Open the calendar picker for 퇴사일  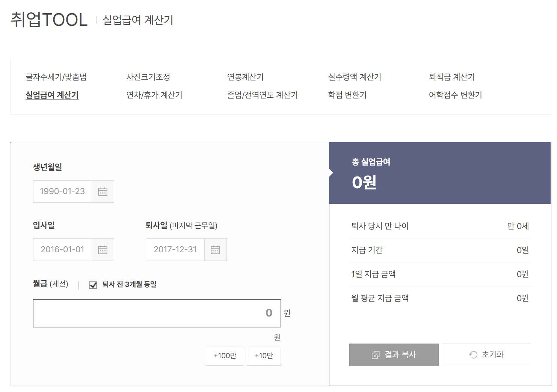215,250
